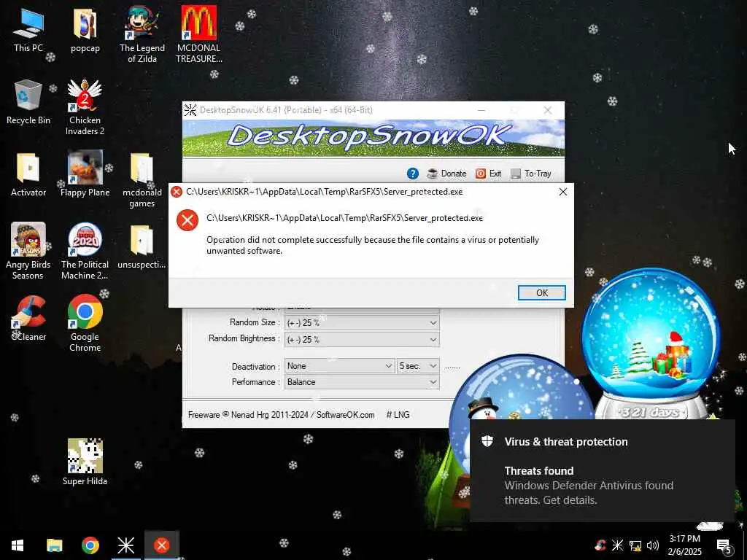Screen dimensions: 747x560
Task: Open File Explorer from taskbar
Action: [x=54, y=545]
